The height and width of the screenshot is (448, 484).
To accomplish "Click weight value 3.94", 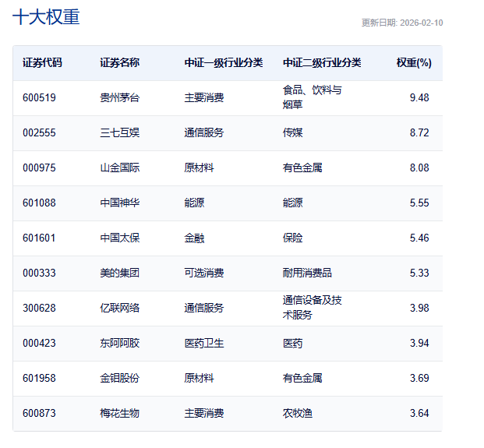I will (x=419, y=344).
